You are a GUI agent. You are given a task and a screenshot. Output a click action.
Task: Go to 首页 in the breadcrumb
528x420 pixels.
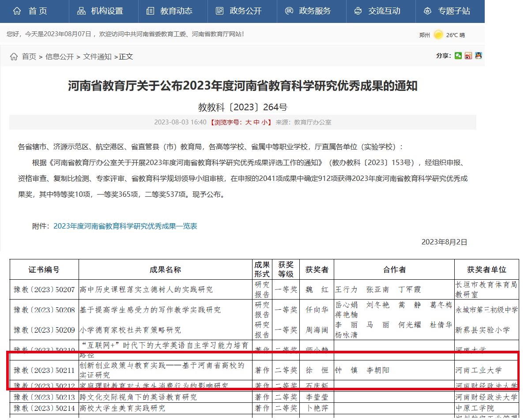click(29, 56)
